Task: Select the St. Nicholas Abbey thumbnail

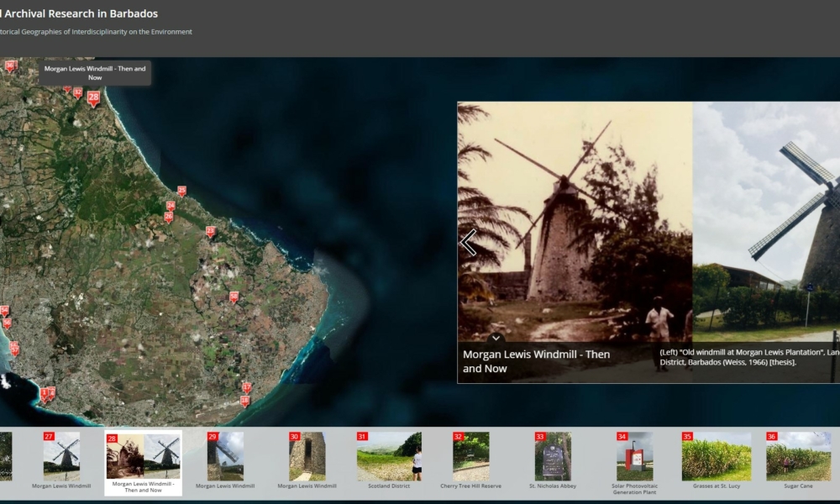Action: coord(553,456)
